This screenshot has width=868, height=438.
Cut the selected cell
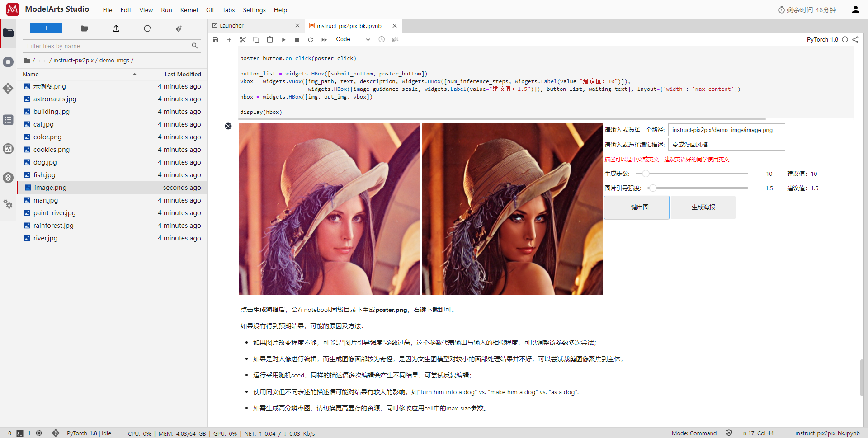pyautogui.click(x=243, y=40)
